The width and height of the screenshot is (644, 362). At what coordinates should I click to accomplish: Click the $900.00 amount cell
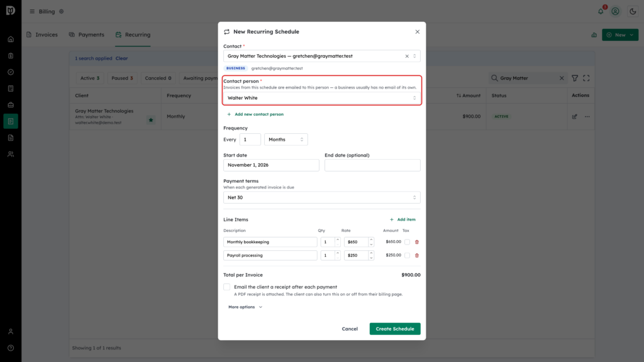pos(471,116)
